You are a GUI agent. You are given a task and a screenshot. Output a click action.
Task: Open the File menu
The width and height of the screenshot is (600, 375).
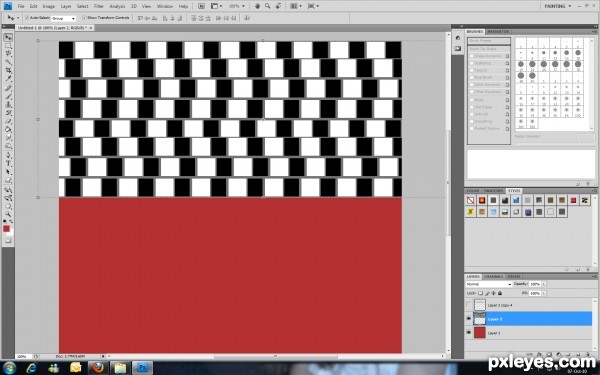(x=21, y=6)
